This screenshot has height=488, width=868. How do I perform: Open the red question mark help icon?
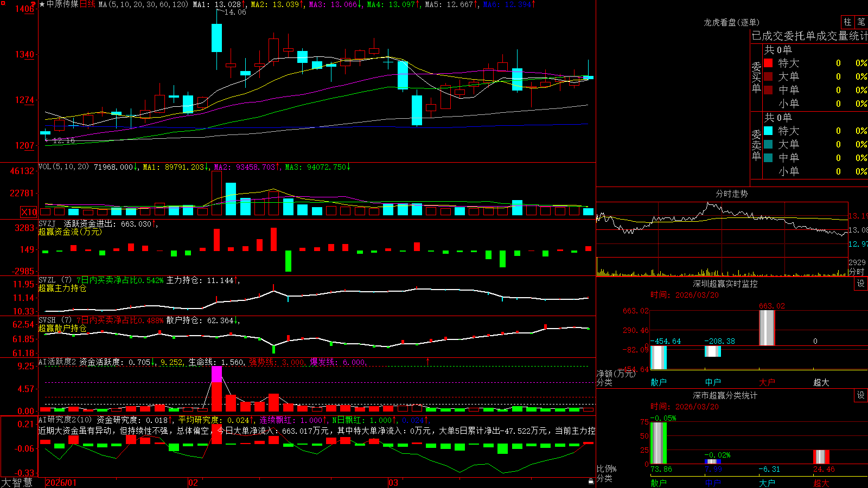click(33, 4)
